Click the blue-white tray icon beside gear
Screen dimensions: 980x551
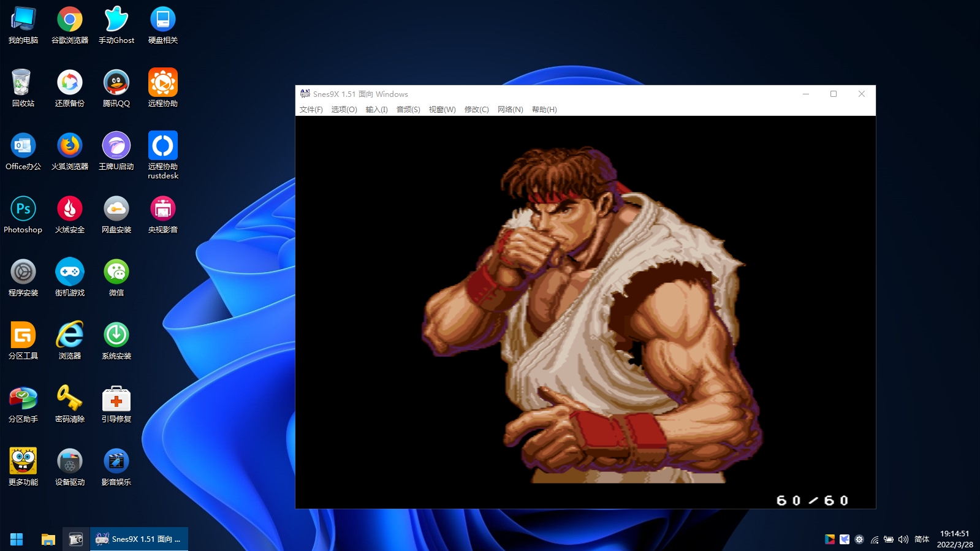[x=845, y=539]
